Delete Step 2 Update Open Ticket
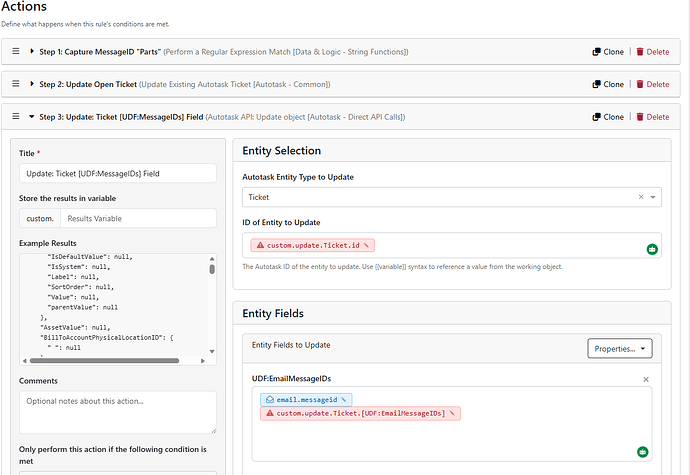690x475 pixels. tap(652, 84)
